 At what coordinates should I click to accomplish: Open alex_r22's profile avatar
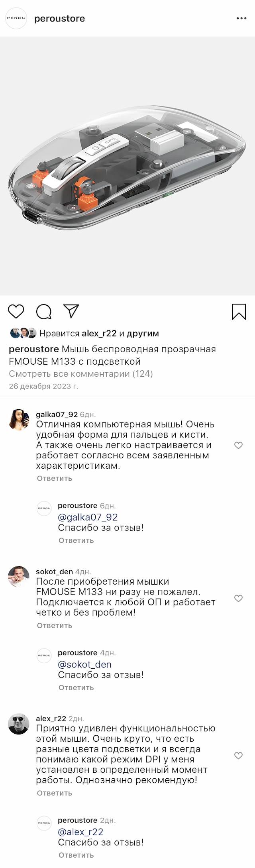click(19, 724)
